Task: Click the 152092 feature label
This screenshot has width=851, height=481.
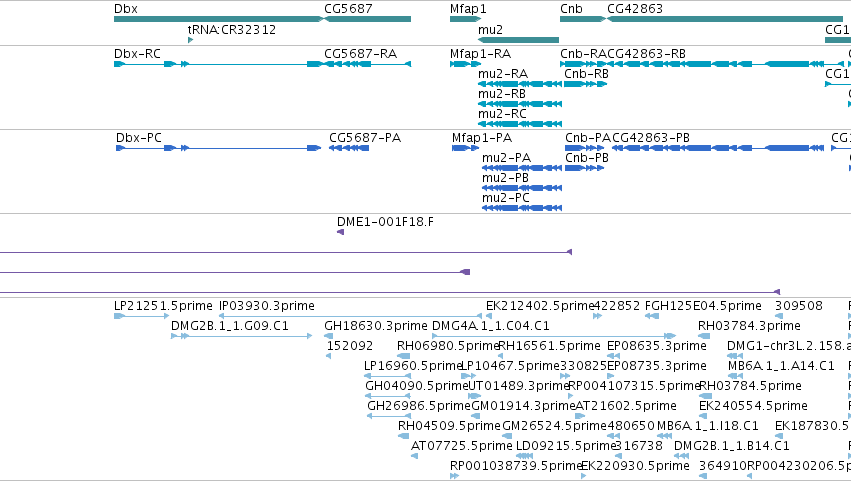Action: click(x=350, y=346)
